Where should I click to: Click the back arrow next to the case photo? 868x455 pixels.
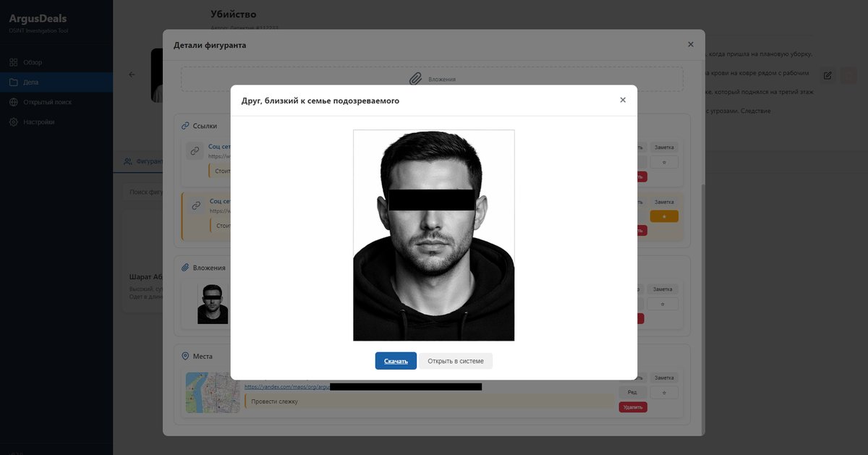(132, 75)
